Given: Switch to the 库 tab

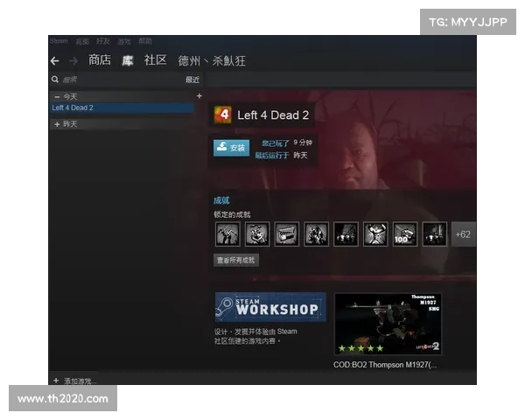Looking at the screenshot, I should [x=127, y=60].
